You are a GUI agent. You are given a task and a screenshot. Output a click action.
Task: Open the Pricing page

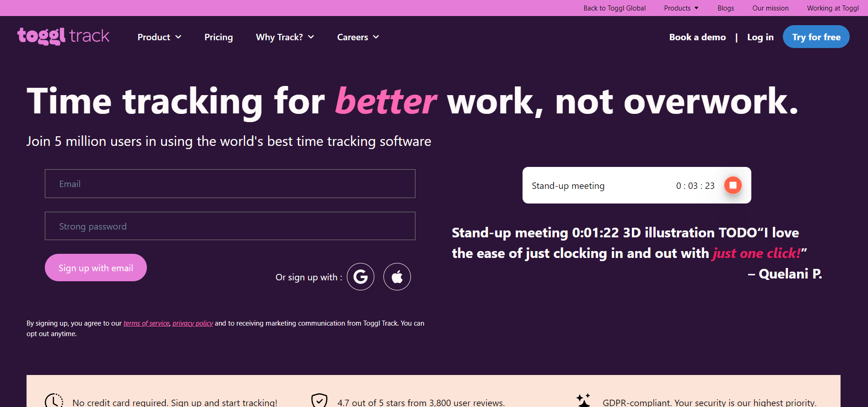[219, 37]
